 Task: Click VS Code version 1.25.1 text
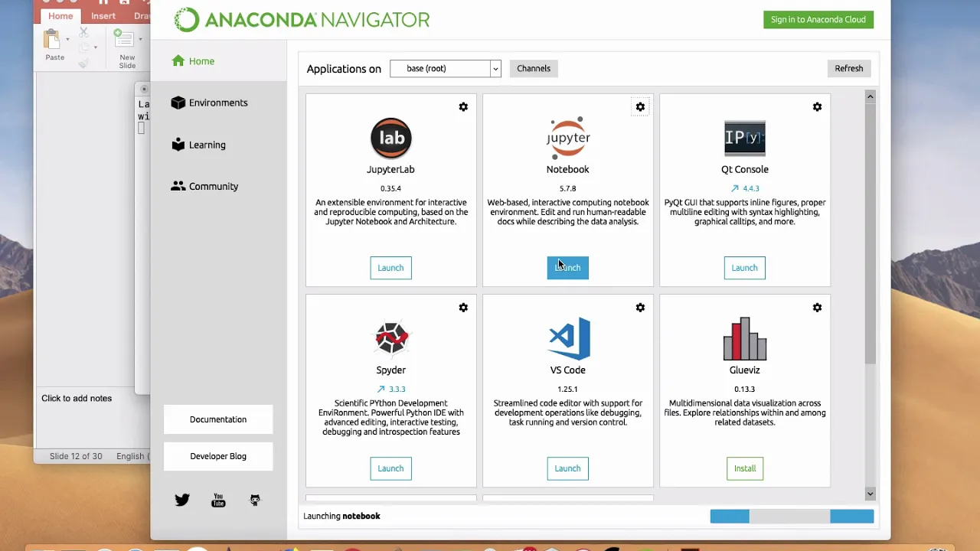(567, 389)
